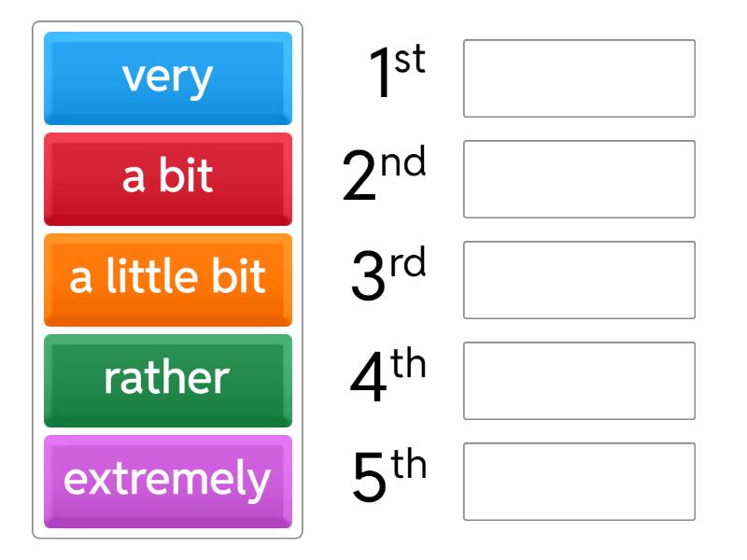Image resolution: width=747 pixels, height=560 pixels.
Task: Click the '2nd' rank label
Action: tap(384, 175)
